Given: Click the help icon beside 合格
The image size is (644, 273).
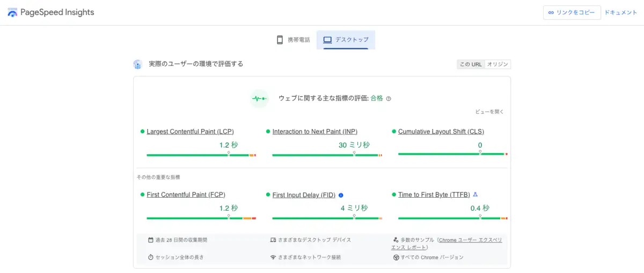Looking at the screenshot, I should (x=389, y=99).
